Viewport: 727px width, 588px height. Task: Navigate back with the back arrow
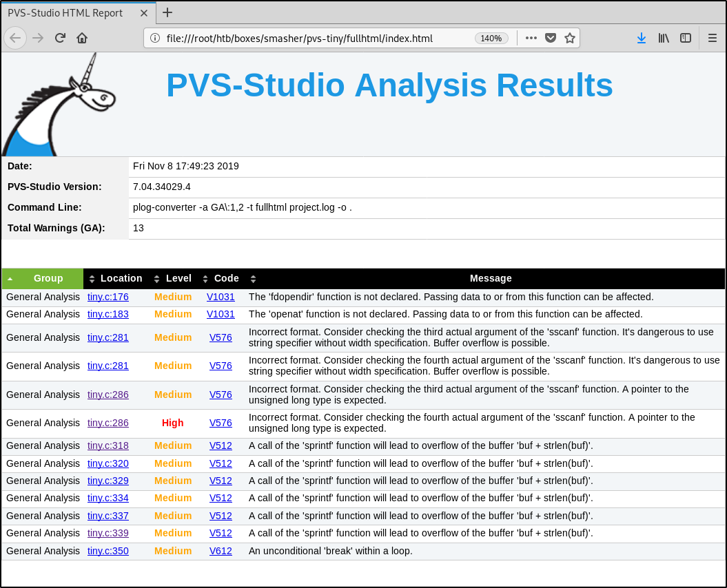15,38
